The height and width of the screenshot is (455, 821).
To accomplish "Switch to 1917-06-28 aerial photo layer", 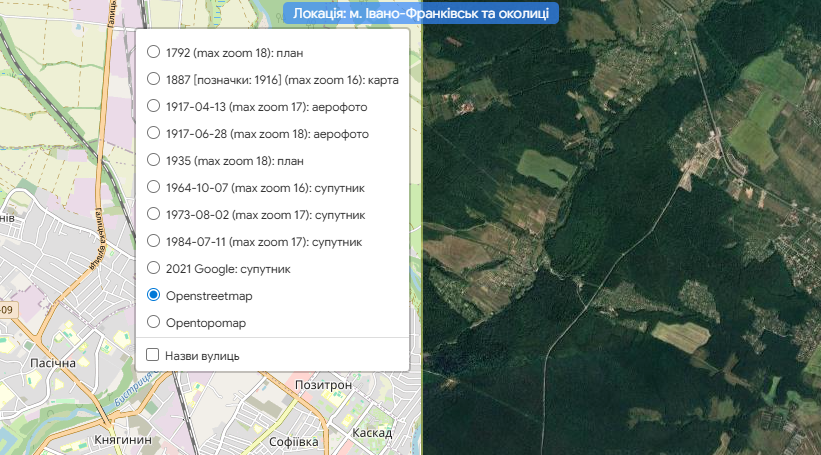I will pyautogui.click(x=153, y=133).
